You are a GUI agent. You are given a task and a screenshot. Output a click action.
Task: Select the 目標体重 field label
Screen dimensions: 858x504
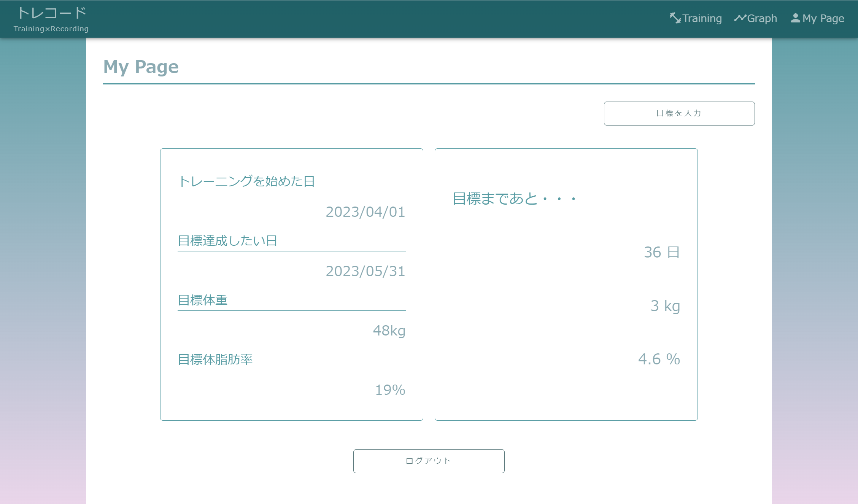203,300
